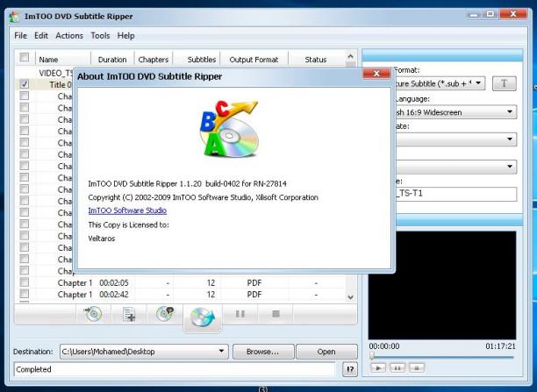Click the file name field containing _TS-T1
Viewport: 537px width, 392px height.
tap(456, 194)
